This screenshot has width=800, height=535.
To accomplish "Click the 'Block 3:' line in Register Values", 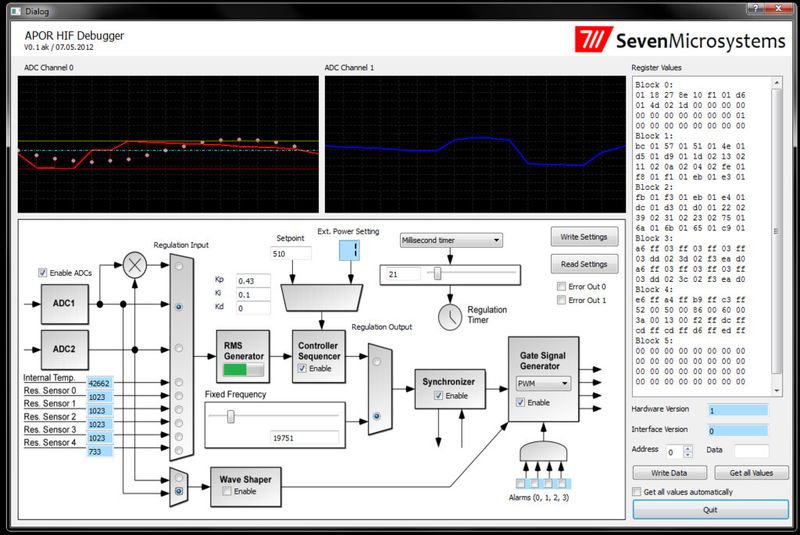I will (655, 238).
